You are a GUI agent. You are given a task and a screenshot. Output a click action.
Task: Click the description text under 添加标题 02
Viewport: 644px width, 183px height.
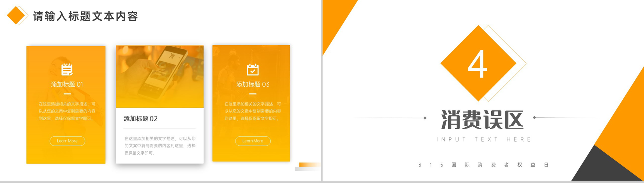click(x=160, y=146)
